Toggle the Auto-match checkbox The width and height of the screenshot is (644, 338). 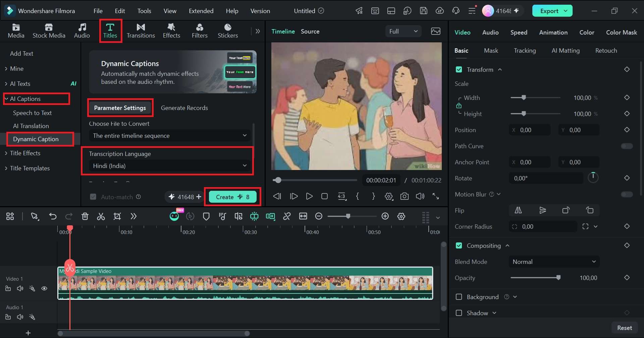[x=93, y=197]
